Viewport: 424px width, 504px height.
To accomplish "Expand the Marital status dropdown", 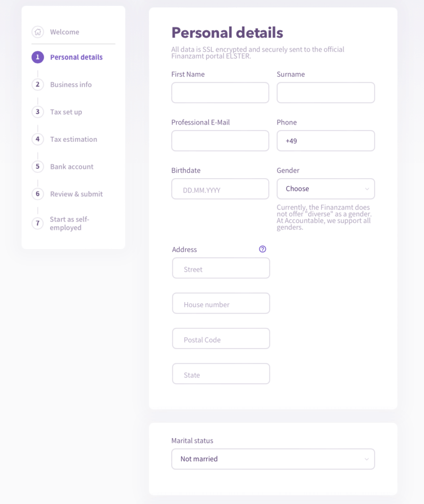I will pos(273,459).
